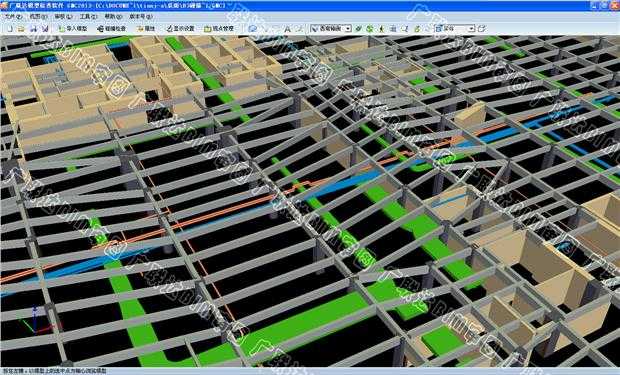Activate the walking person navigation icon

(381, 28)
